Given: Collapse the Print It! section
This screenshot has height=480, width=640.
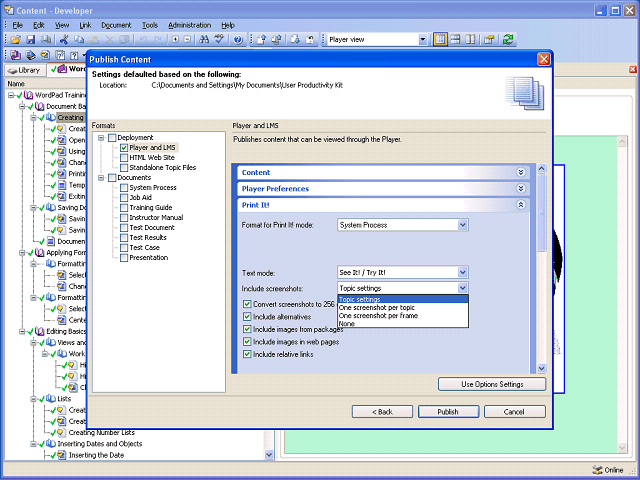Looking at the screenshot, I should coord(521,205).
